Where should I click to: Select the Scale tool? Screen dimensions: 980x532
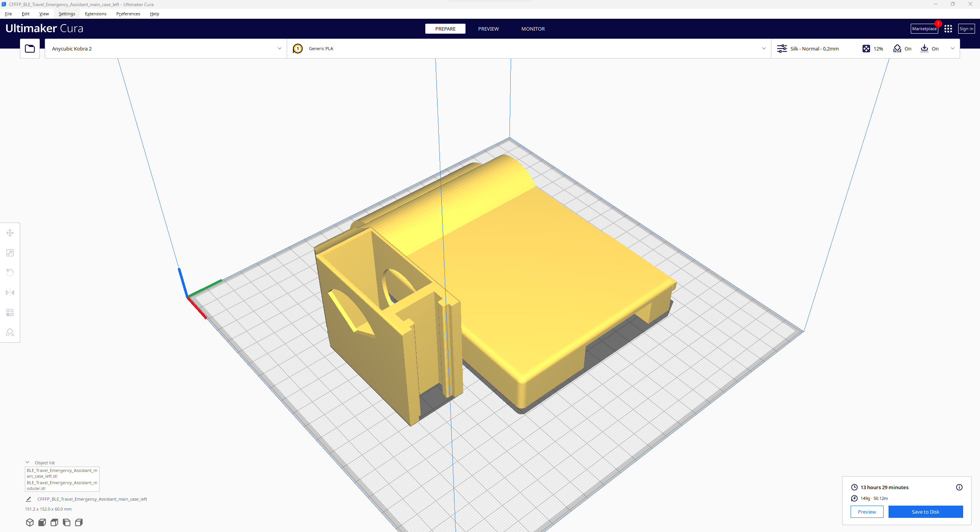(x=10, y=253)
